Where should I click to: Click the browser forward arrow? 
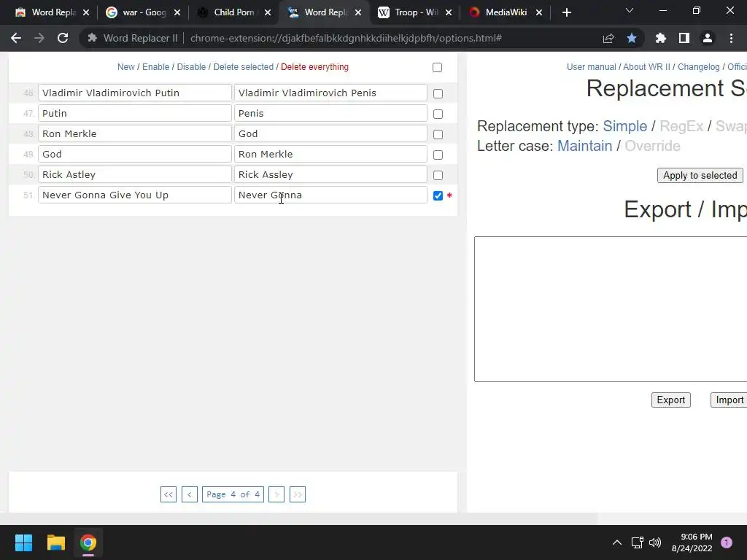coord(39,38)
